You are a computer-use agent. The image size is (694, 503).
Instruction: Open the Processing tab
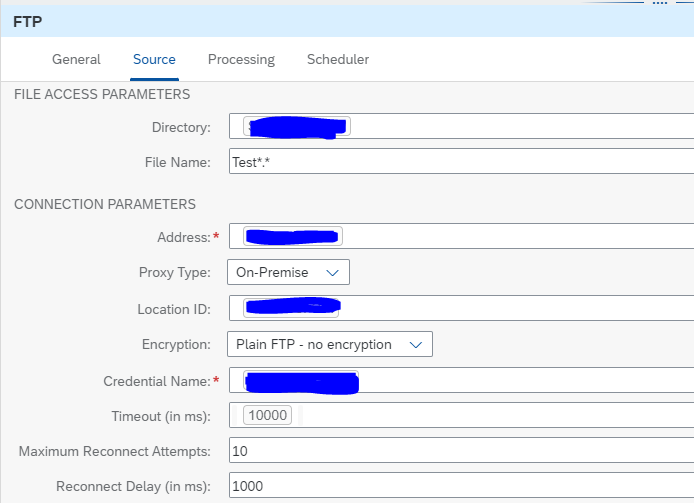tap(241, 60)
